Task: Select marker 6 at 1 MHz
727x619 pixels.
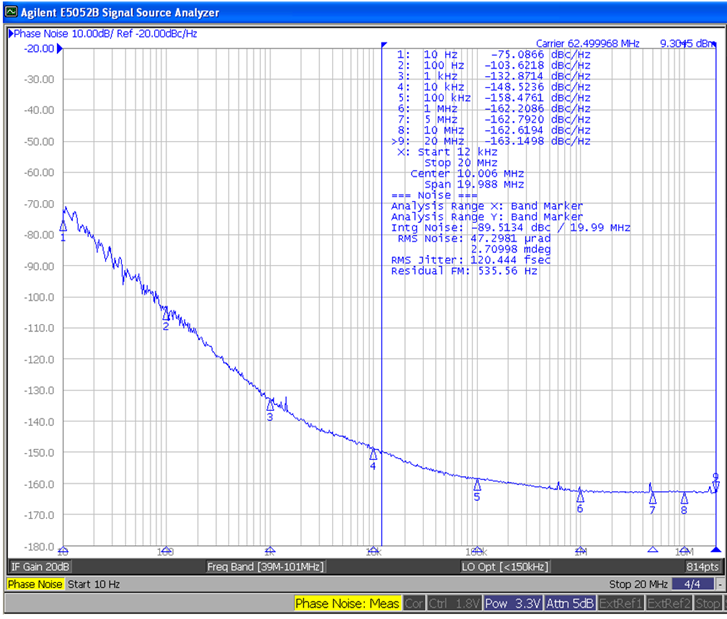Action: pos(580,496)
